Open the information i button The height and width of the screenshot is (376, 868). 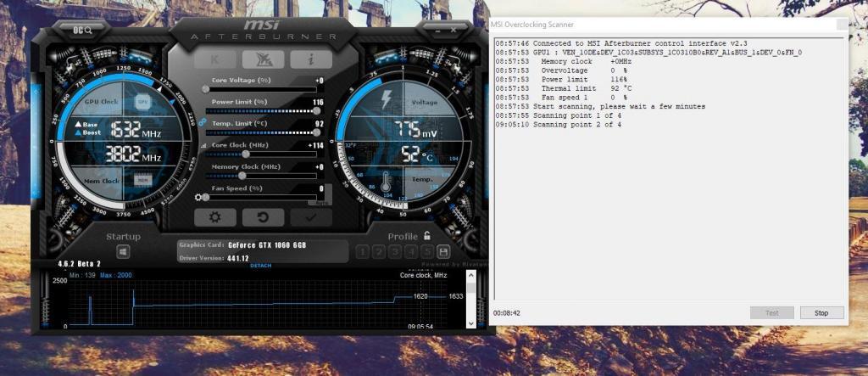311,59
